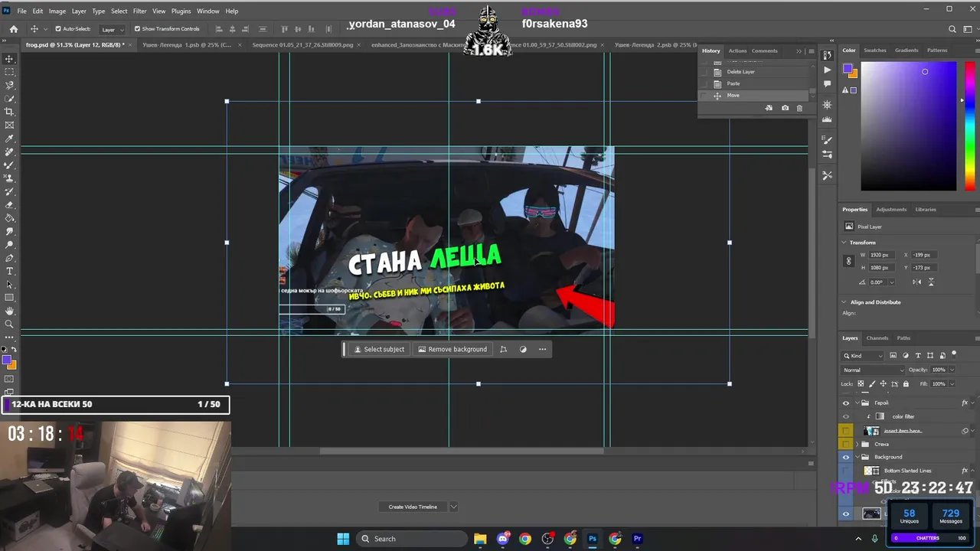Select the Crop tool
The width and height of the screenshot is (980, 551).
tap(9, 112)
